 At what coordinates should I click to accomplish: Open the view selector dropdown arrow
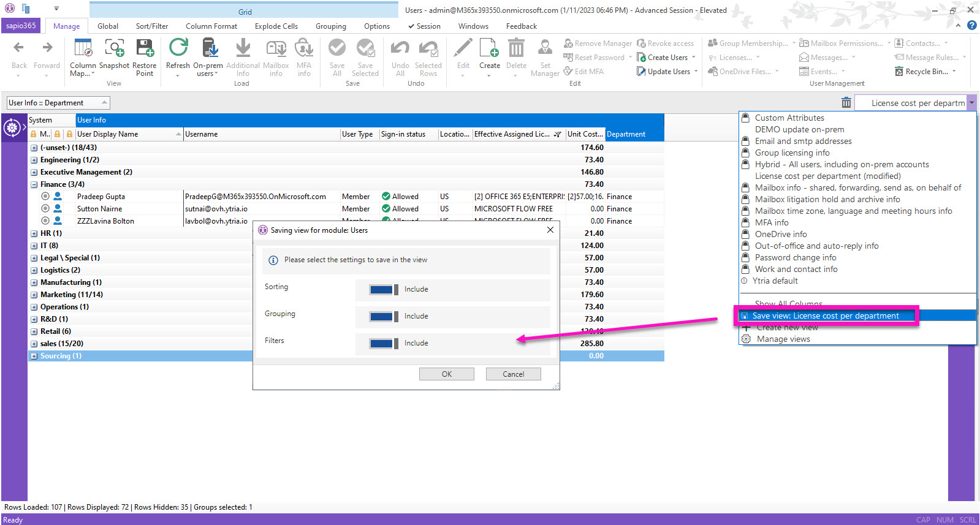[x=971, y=103]
